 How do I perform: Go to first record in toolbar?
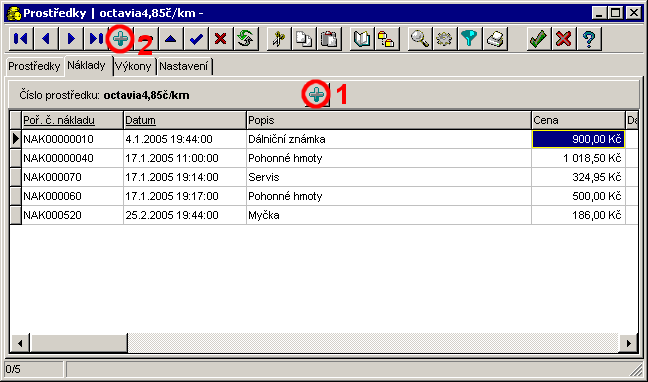pos(21,39)
